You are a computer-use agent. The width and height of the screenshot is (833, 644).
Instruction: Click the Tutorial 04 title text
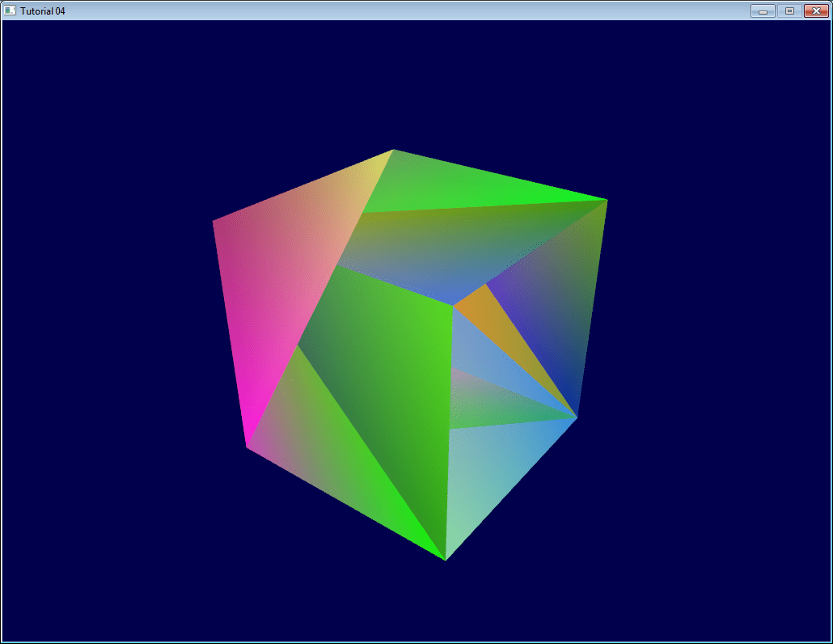44,11
